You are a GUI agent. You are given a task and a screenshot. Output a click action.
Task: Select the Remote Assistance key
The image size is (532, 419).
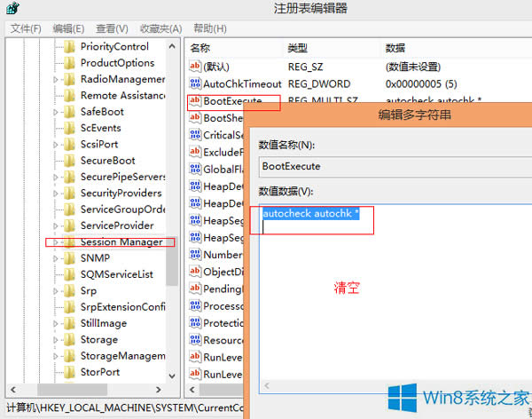point(123,96)
